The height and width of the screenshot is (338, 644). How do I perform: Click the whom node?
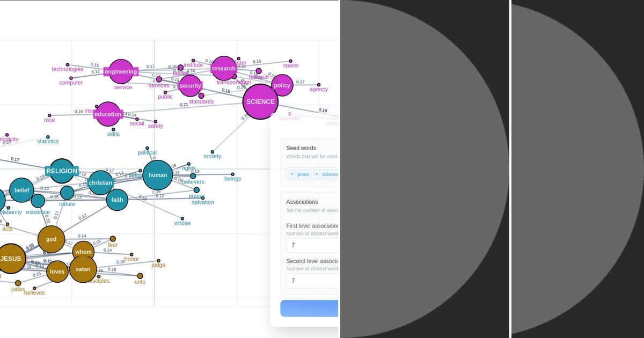click(x=83, y=251)
